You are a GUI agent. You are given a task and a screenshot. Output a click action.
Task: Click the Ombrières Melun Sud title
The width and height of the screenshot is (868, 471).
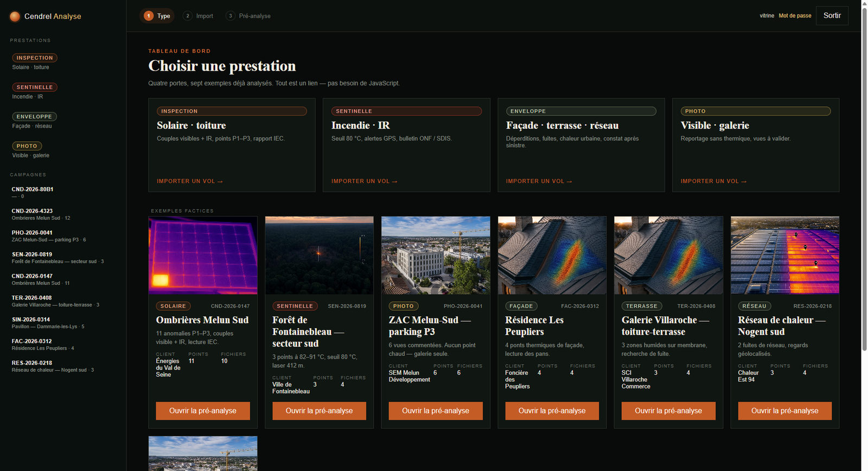coord(202,320)
